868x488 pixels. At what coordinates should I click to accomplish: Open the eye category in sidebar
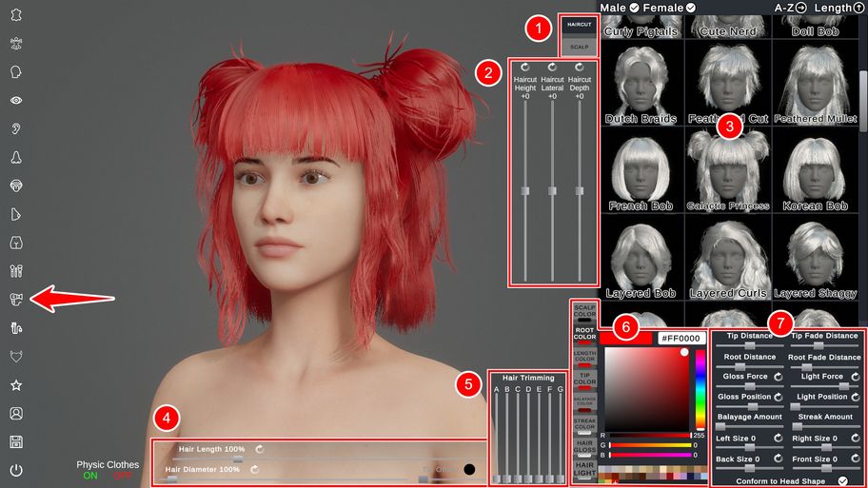pyautogui.click(x=16, y=100)
